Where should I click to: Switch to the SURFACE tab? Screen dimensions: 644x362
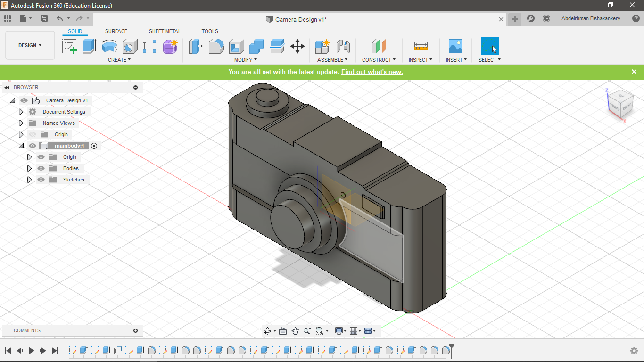click(x=116, y=31)
